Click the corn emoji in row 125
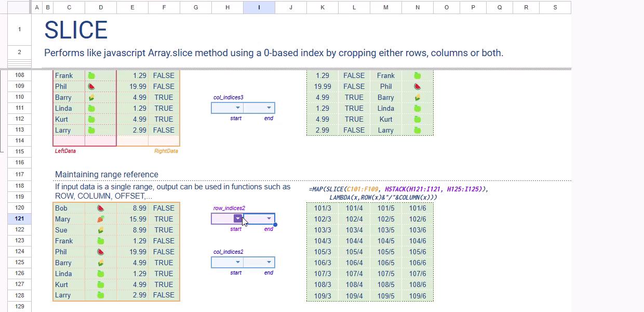 pos(101,263)
